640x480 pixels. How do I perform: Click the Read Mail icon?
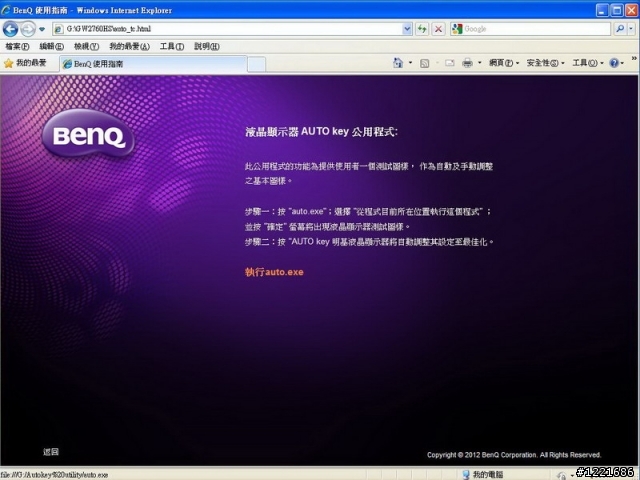pyautogui.click(x=450, y=63)
